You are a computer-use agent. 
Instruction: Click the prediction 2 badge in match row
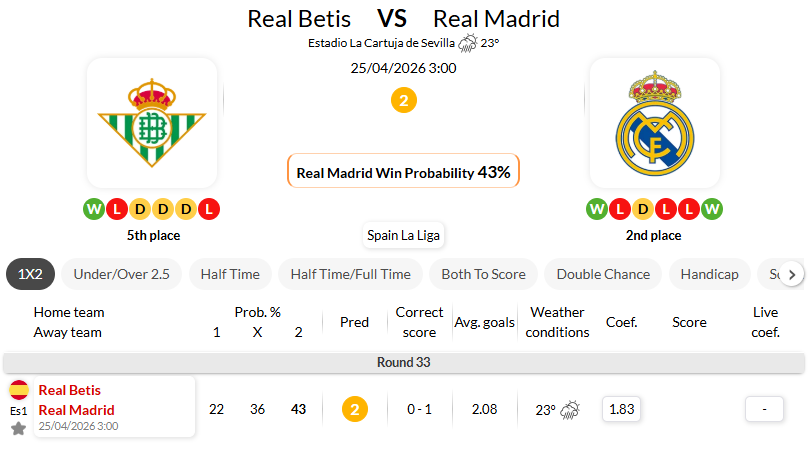(x=354, y=409)
